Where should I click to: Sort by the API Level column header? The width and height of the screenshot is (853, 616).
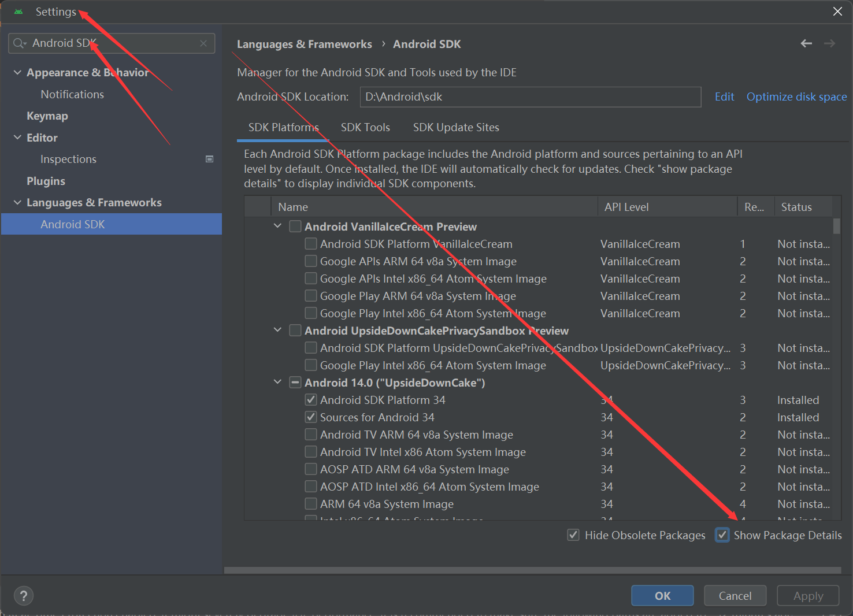(x=667, y=207)
